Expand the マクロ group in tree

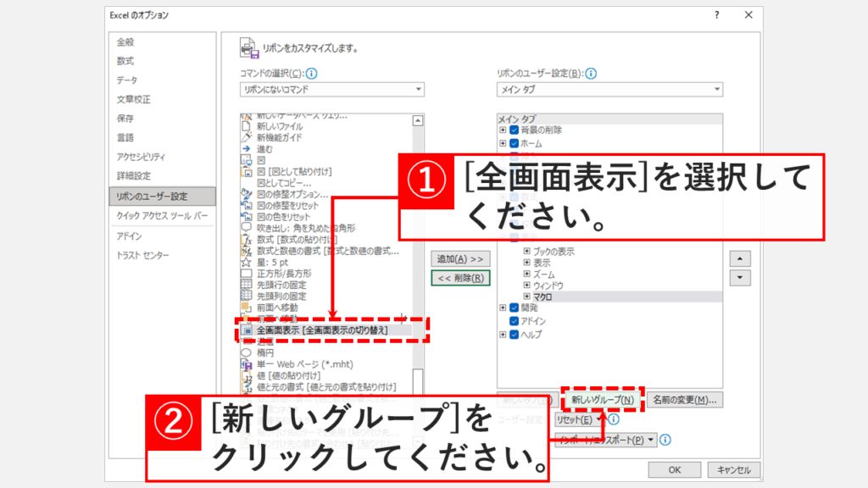(526, 297)
